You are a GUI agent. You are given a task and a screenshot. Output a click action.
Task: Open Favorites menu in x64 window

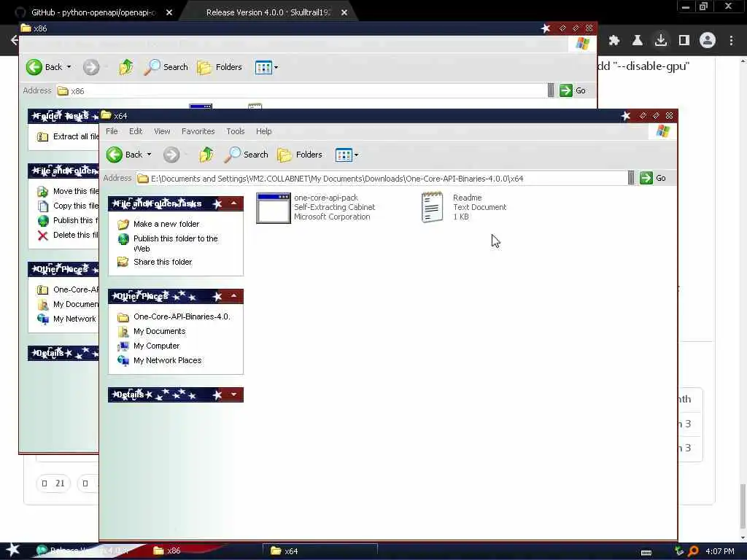click(198, 131)
